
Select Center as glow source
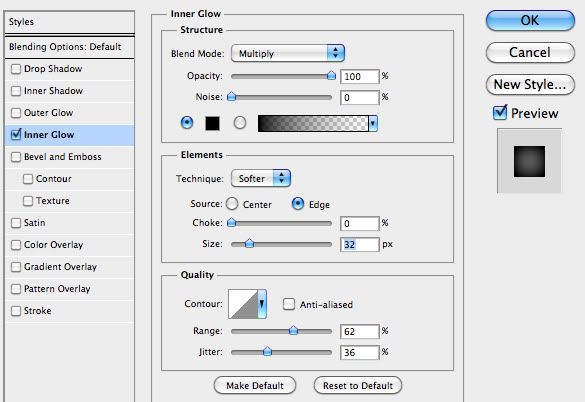click(x=232, y=204)
